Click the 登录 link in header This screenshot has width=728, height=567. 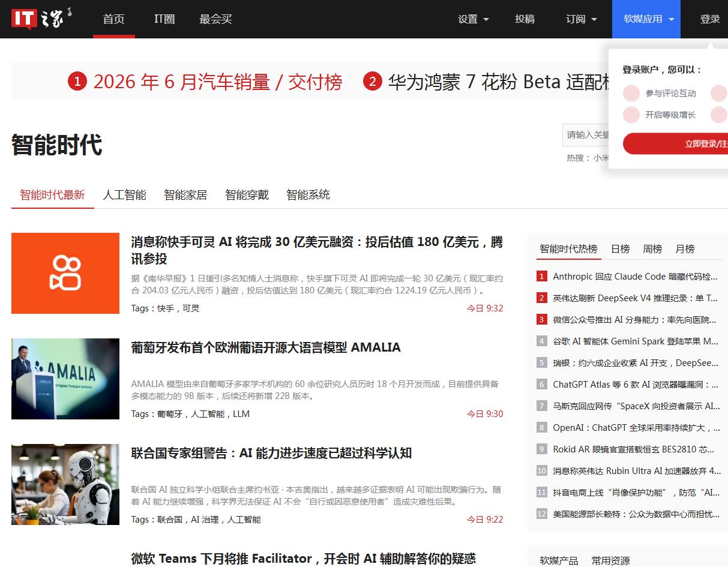click(710, 19)
